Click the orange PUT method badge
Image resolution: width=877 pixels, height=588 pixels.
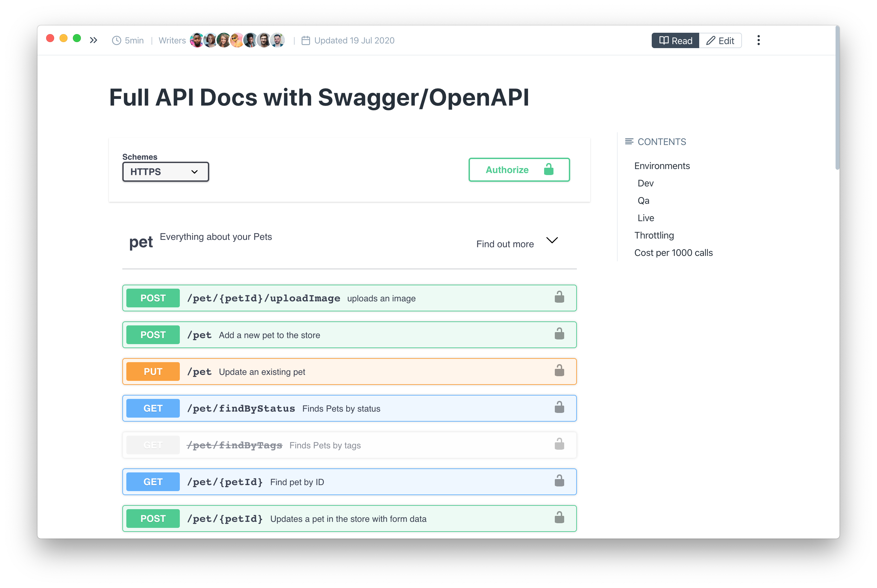[153, 372]
